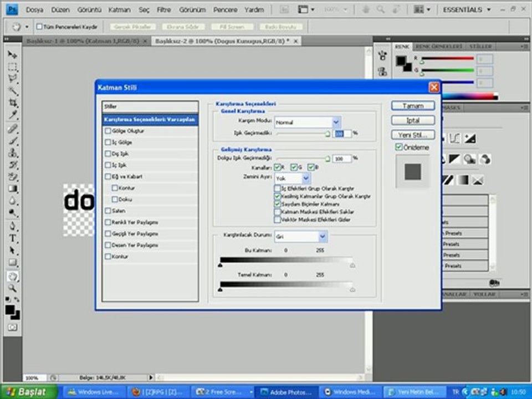Toggle Quick Mask mode button

pos(12,328)
